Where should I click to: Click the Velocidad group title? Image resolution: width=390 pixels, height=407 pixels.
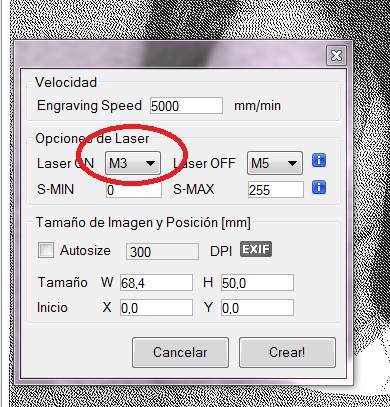[x=66, y=82]
